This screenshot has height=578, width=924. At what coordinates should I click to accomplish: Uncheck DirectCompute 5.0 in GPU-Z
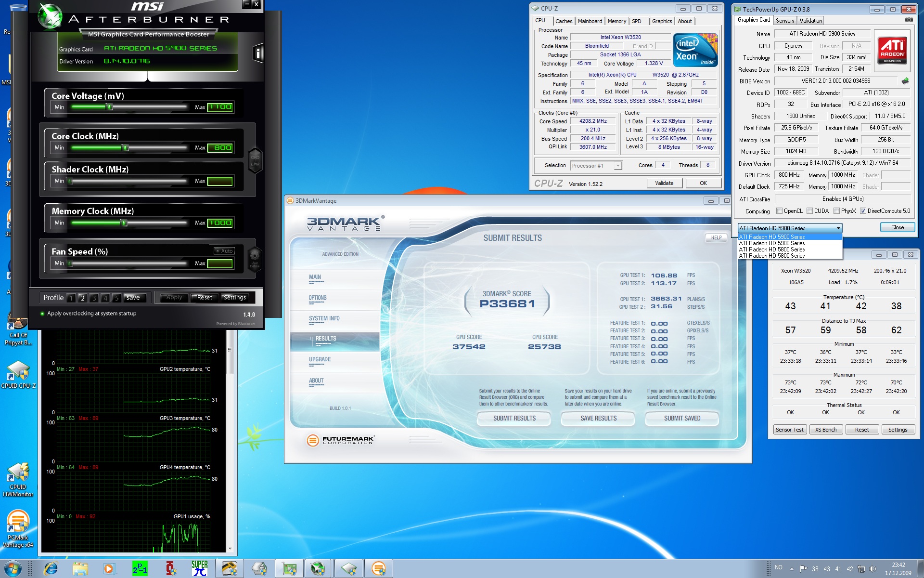click(x=863, y=211)
